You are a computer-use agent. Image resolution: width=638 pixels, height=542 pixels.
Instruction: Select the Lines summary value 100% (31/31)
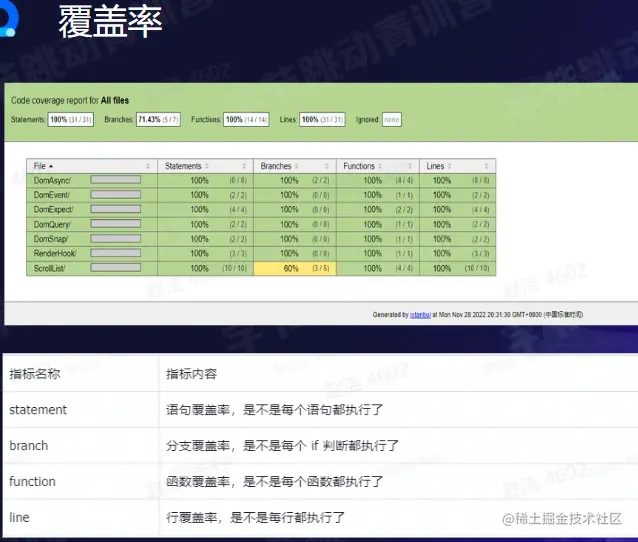click(322, 120)
